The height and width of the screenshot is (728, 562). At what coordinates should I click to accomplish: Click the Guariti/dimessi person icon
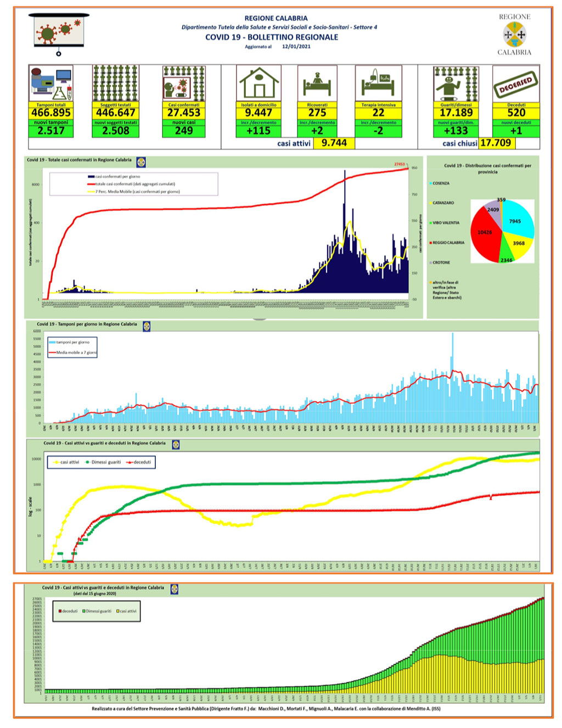click(x=456, y=84)
